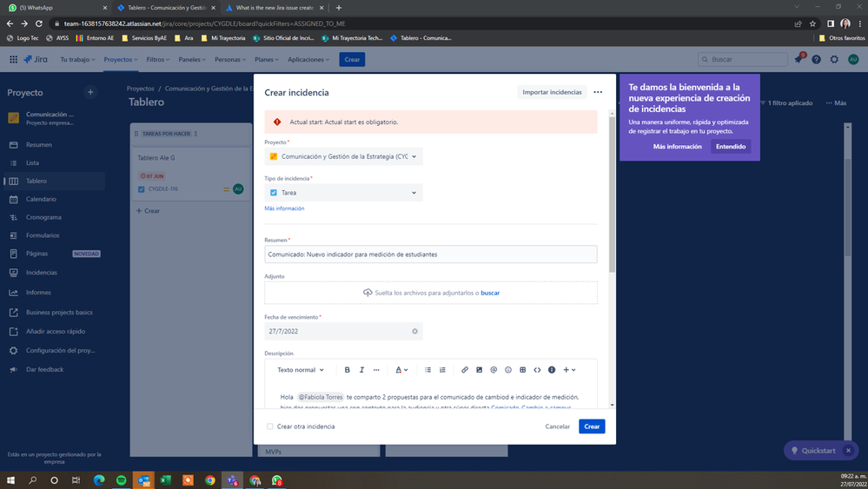Screen dimensions: 868x489
Task: Click Más información in welcome popup
Action: click(x=677, y=147)
